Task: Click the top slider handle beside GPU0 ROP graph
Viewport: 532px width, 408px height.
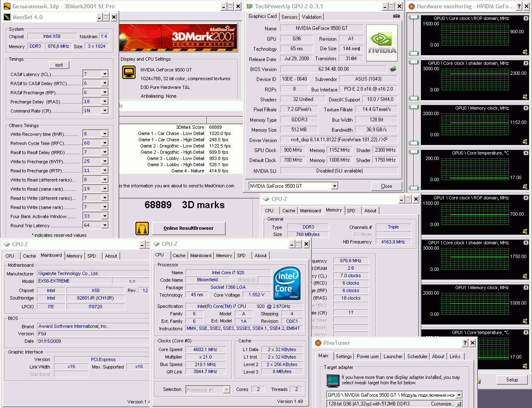Action: [x=414, y=17]
